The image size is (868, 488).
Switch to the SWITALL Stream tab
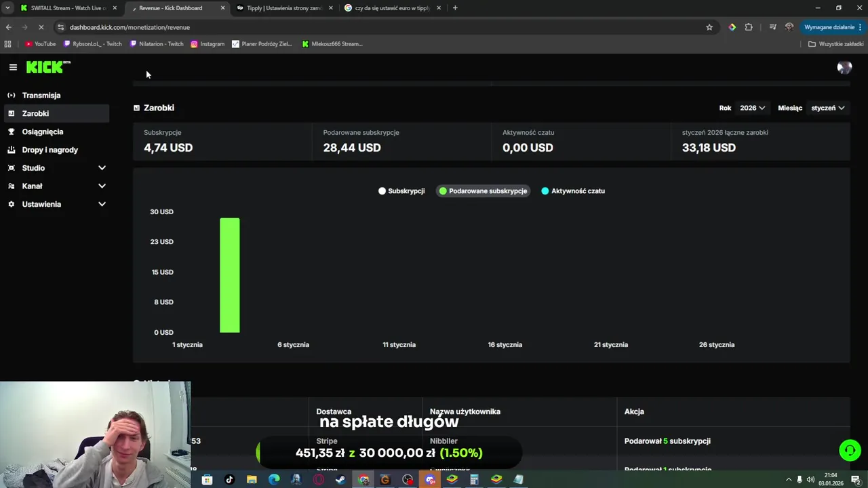click(68, 8)
